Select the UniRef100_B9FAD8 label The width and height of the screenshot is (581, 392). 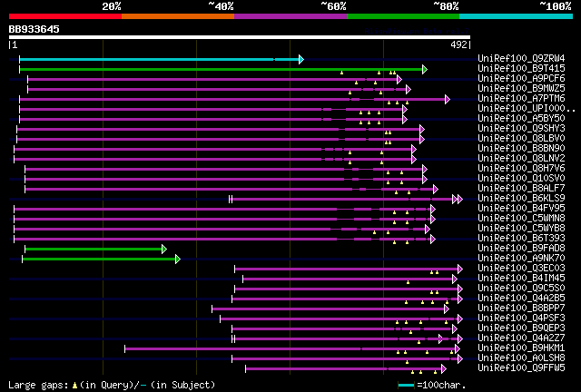pos(521,249)
